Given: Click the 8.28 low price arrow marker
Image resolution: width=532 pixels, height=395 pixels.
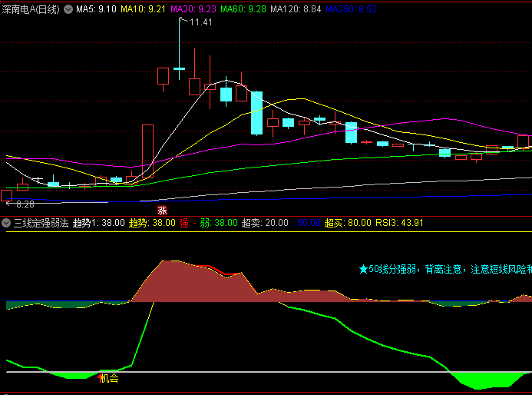Looking at the screenshot, I should [20, 204].
